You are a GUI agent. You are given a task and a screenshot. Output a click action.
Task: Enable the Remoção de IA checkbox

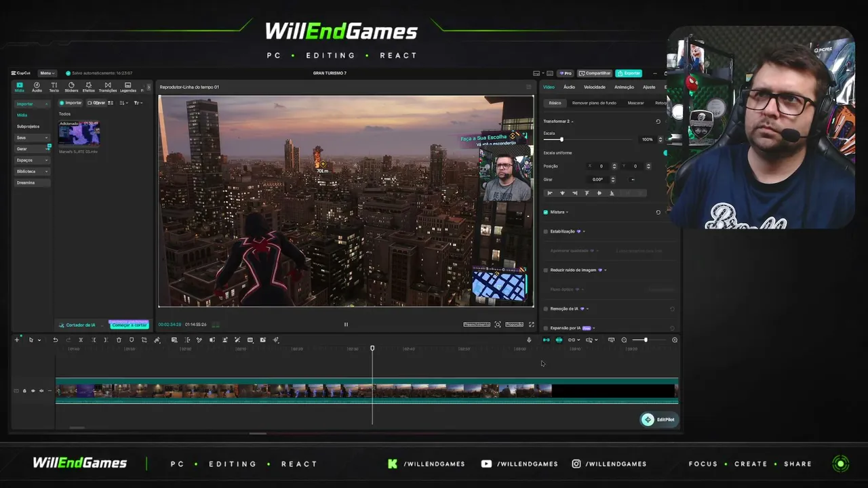[x=546, y=308]
